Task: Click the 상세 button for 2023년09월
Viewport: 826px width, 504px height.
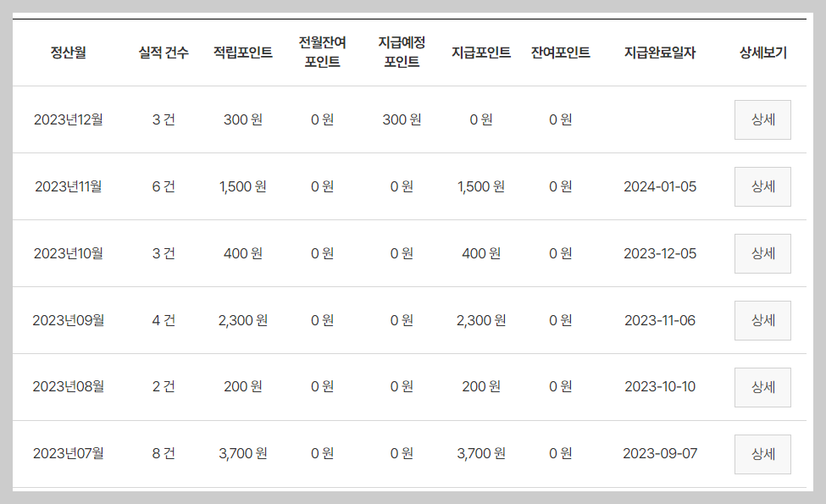Action: [x=762, y=320]
